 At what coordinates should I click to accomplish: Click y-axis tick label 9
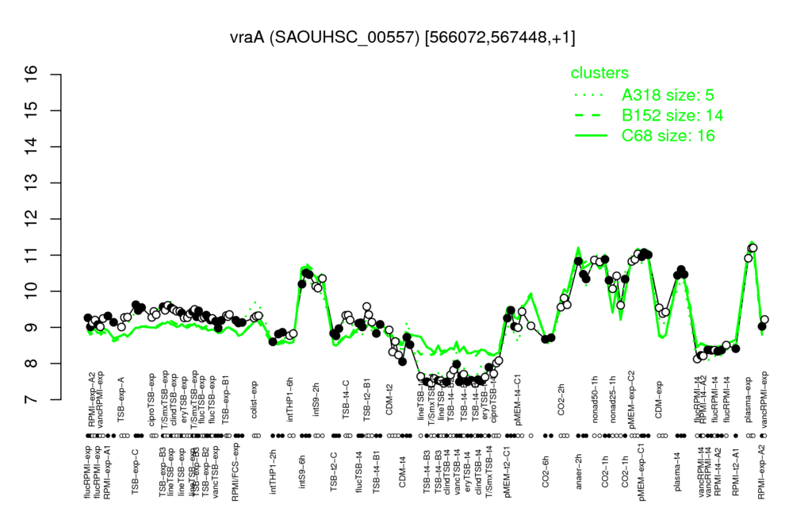pos(31,327)
